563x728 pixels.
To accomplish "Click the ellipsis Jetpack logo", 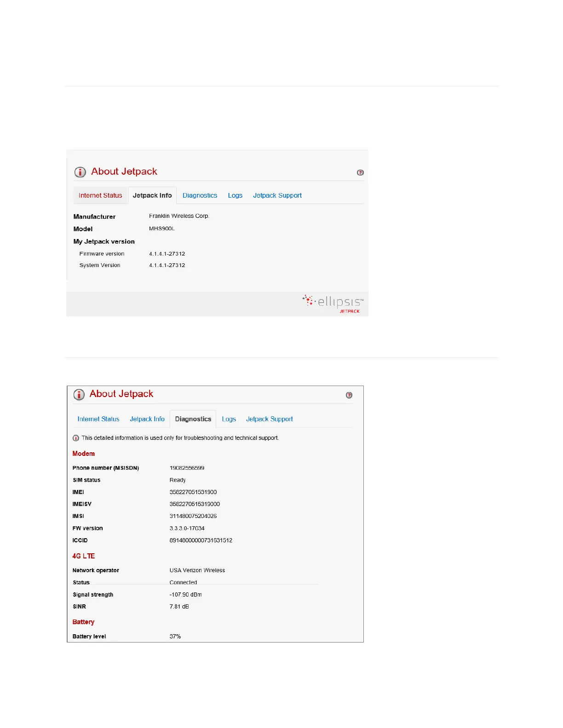I will (333, 304).
